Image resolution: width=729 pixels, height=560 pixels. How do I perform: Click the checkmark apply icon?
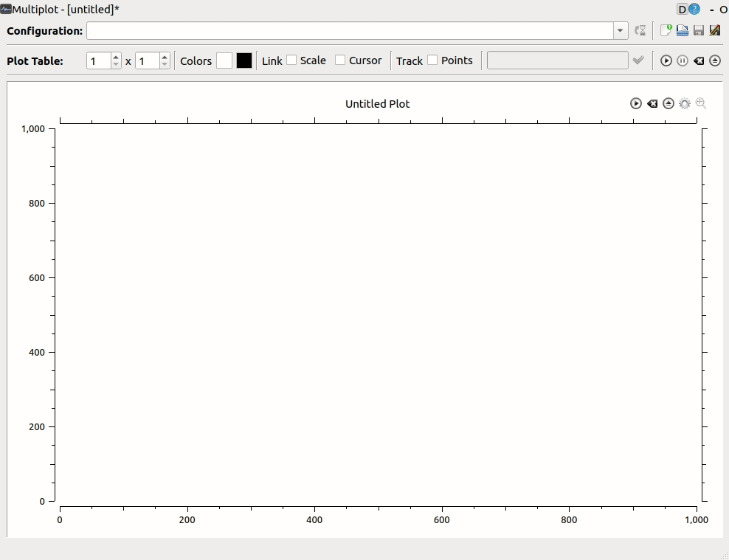tap(638, 61)
